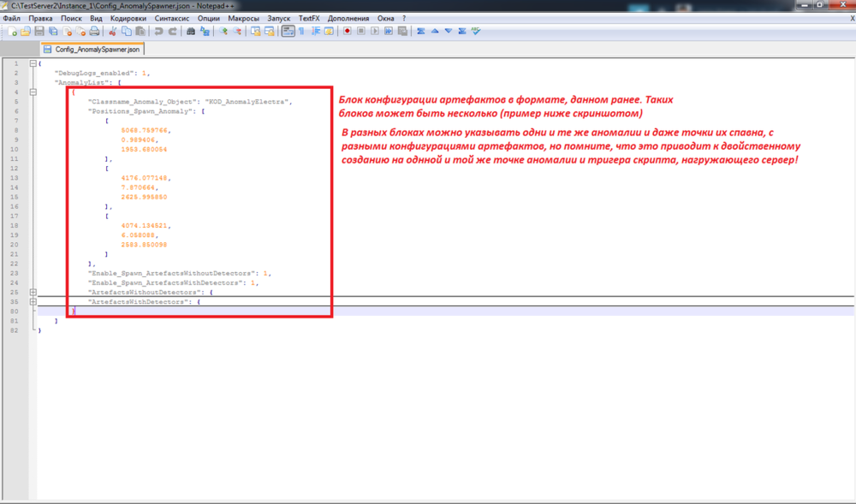Start recording a macro
856x504 pixels.
[348, 32]
